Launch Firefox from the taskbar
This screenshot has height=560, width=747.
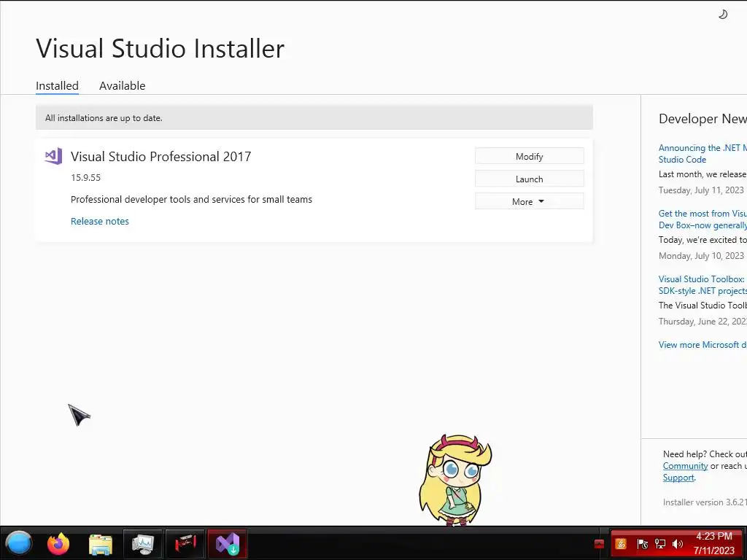point(58,543)
